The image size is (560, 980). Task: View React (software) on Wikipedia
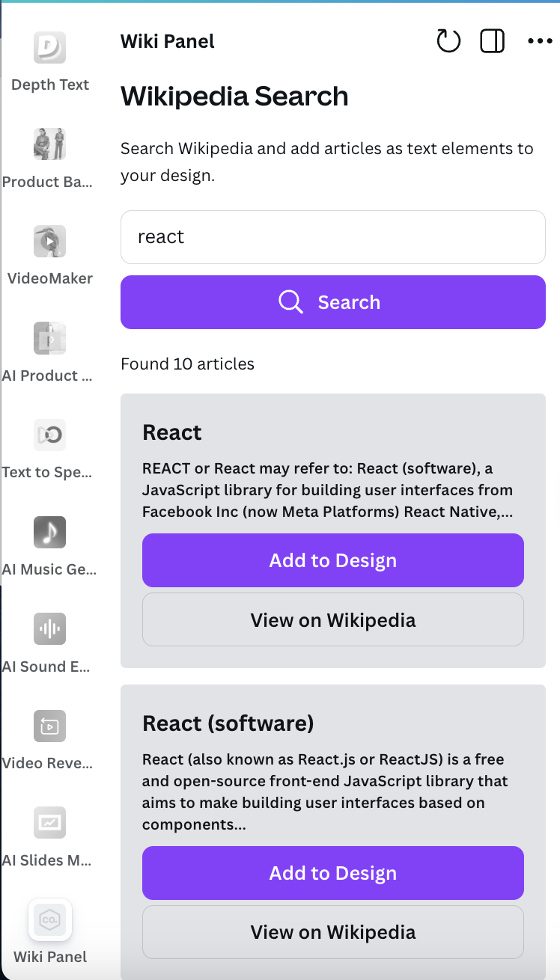(333, 932)
